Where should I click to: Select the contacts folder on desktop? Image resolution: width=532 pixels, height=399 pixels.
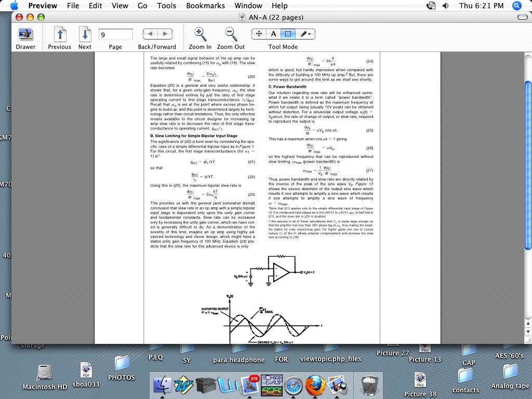pos(465,381)
